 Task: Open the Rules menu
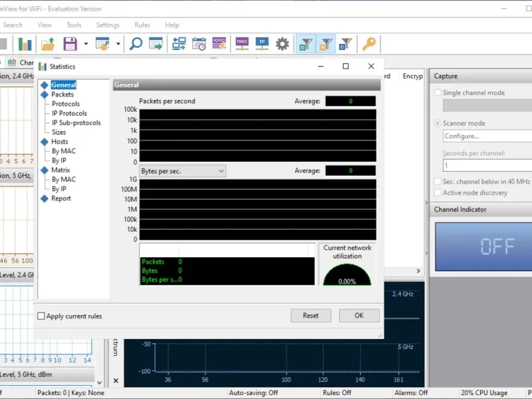click(142, 25)
